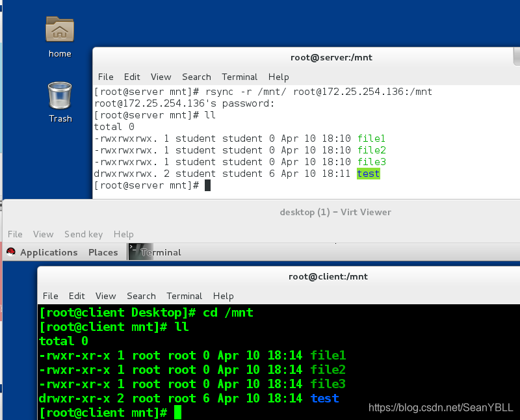Image resolution: width=520 pixels, height=420 pixels.
Task: Open View menu in client terminal
Action: (x=105, y=296)
